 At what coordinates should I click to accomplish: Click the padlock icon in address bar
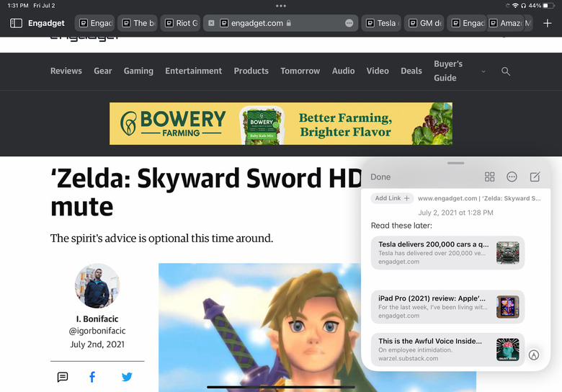point(288,23)
